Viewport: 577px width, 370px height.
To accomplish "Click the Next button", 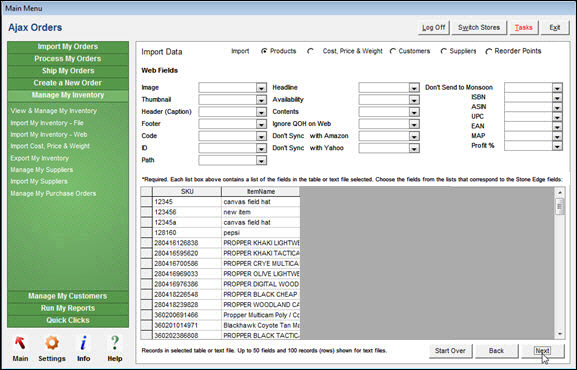I will click(542, 351).
